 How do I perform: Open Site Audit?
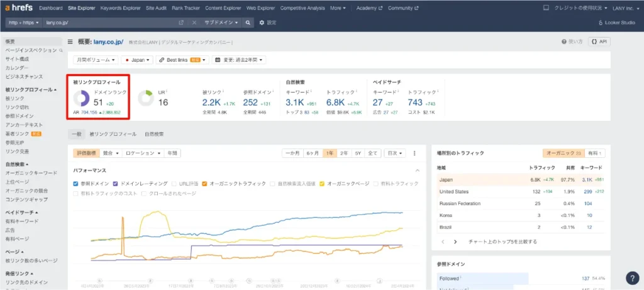pyautogui.click(x=156, y=8)
